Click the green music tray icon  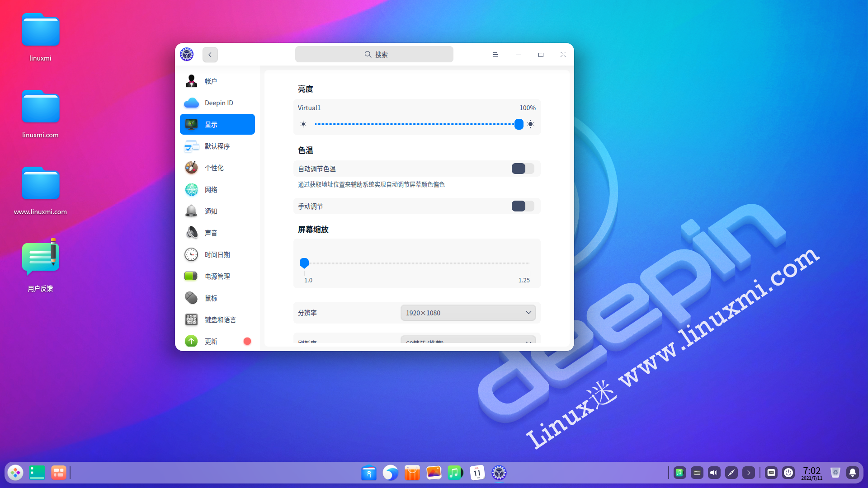tap(679, 473)
